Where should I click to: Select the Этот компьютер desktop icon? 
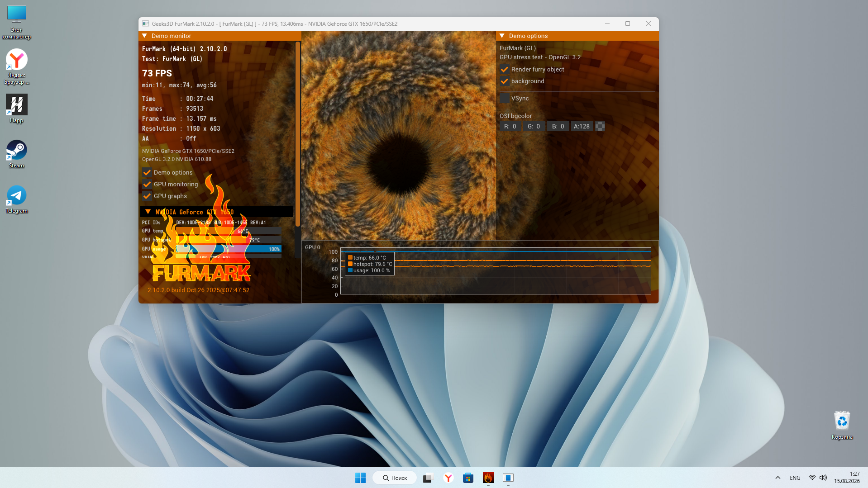point(17,23)
